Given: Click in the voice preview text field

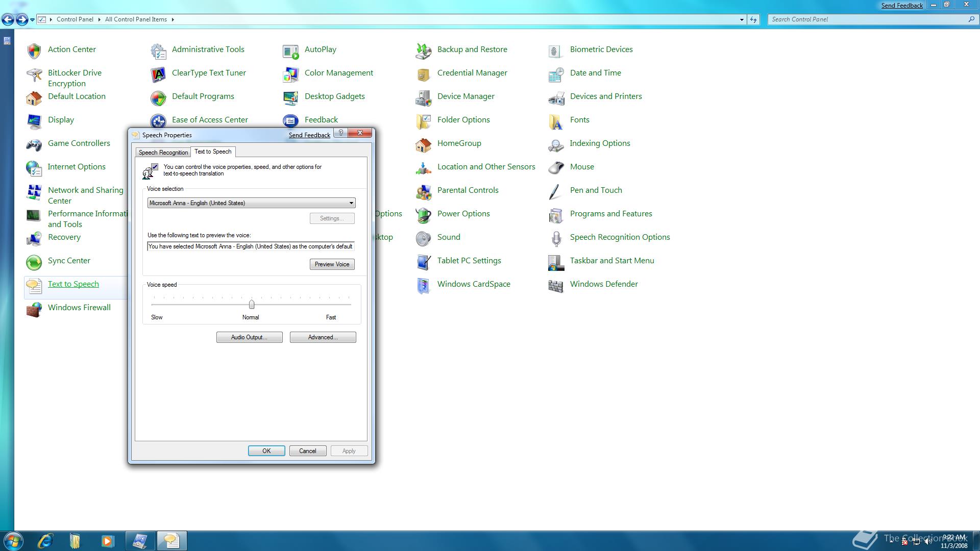Looking at the screenshot, I should [x=251, y=246].
